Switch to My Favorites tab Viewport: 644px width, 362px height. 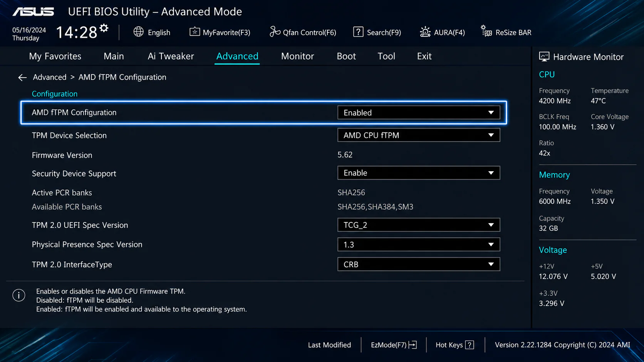click(55, 56)
